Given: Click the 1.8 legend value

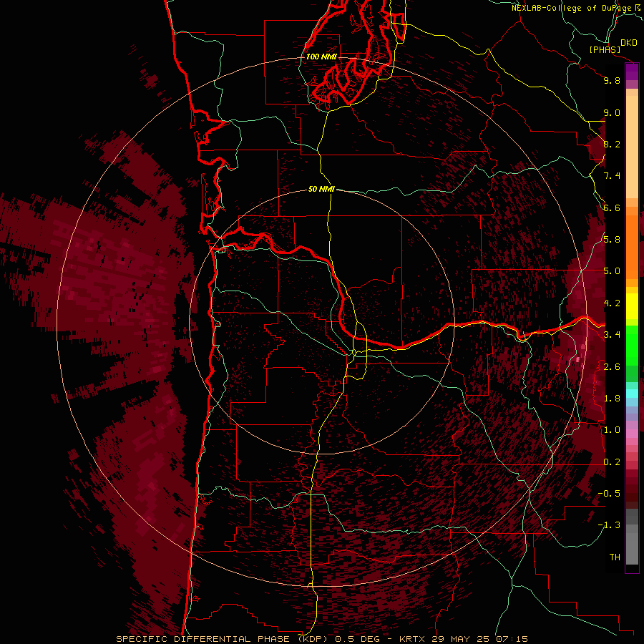Looking at the screenshot, I should (x=612, y=399).
